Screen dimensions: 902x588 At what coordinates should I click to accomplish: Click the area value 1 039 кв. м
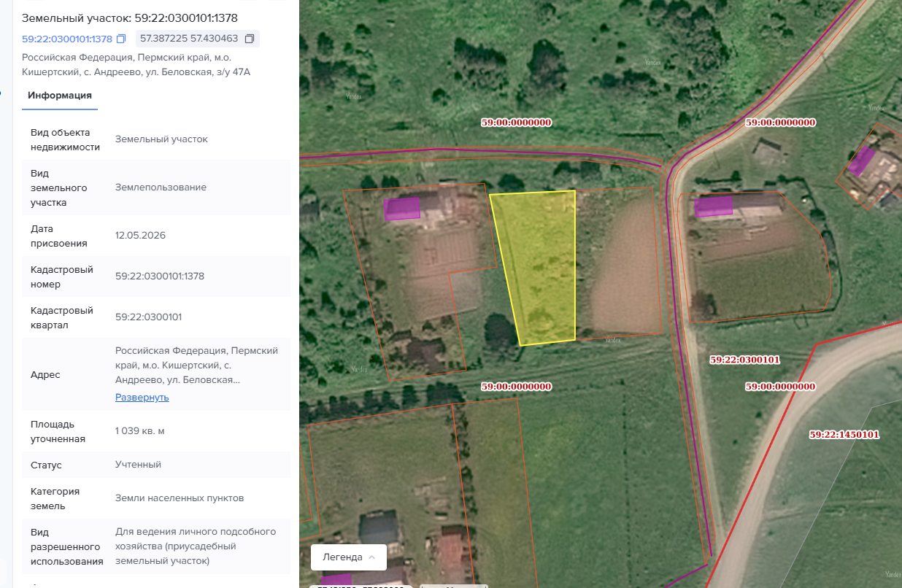[x=140, y=431]
